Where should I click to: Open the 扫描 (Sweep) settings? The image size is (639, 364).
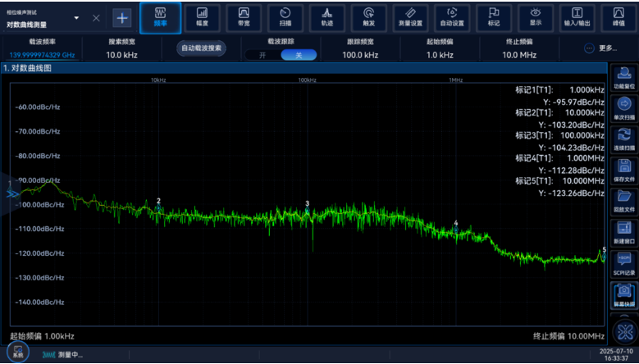click(285, 17)
